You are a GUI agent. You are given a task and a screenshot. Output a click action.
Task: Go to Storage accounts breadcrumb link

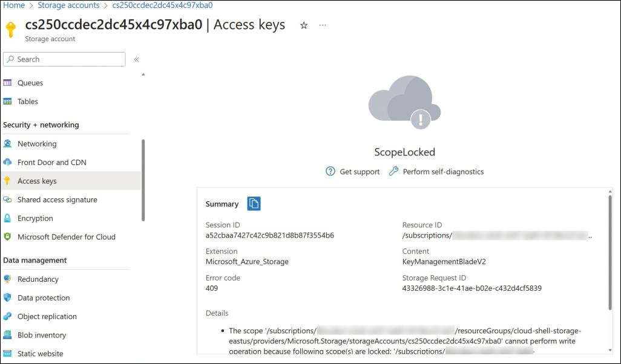(68, 5)
